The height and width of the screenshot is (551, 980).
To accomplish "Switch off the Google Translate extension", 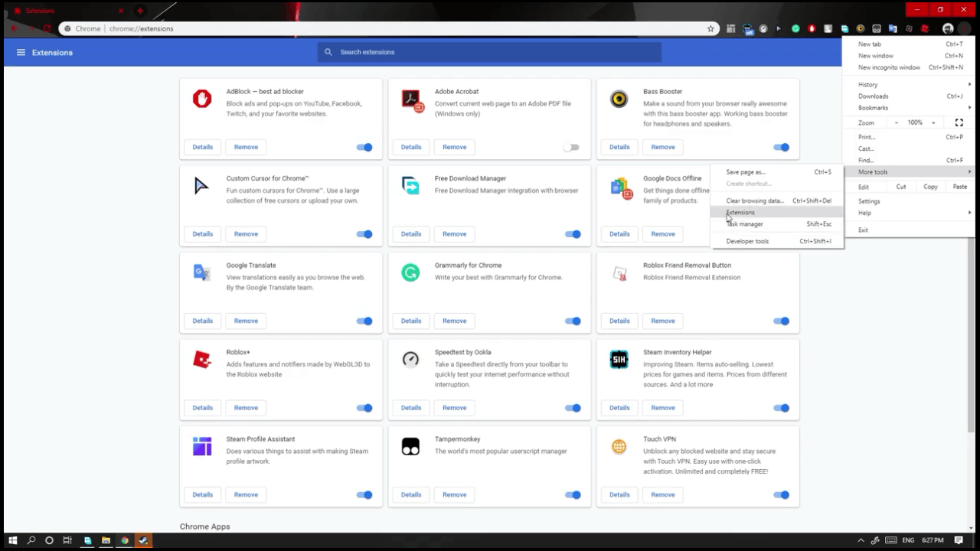I will 364,321.
